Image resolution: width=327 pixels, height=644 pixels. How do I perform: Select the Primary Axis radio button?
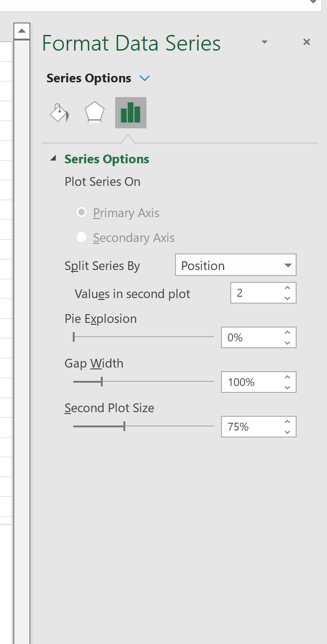click(x=82, y=213)
